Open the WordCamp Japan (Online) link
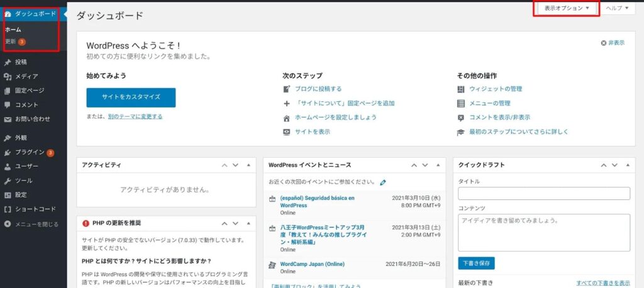Viewport: 644px width, 288px height. (x=312, y=264)
